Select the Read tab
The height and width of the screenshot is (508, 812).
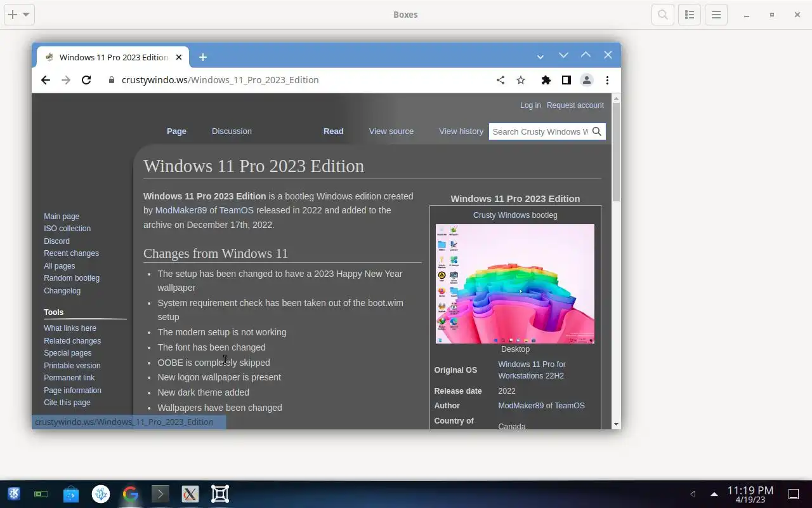(333, 131)
